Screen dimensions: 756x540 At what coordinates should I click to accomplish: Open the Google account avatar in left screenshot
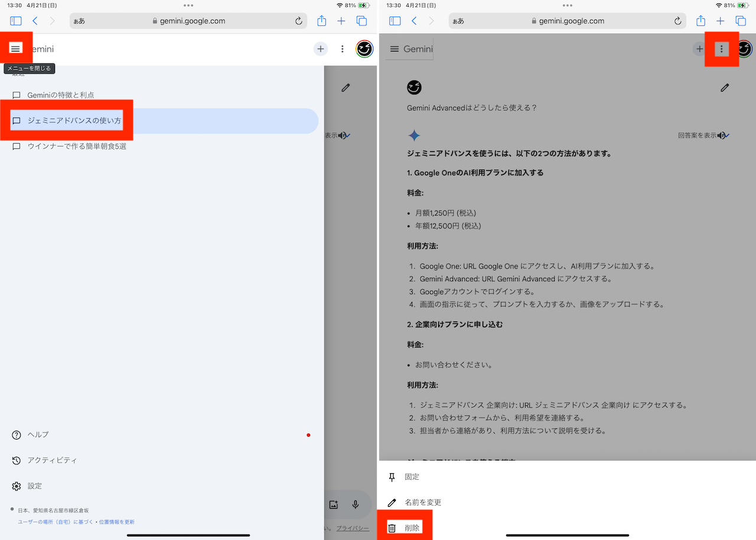click(364, 49)
